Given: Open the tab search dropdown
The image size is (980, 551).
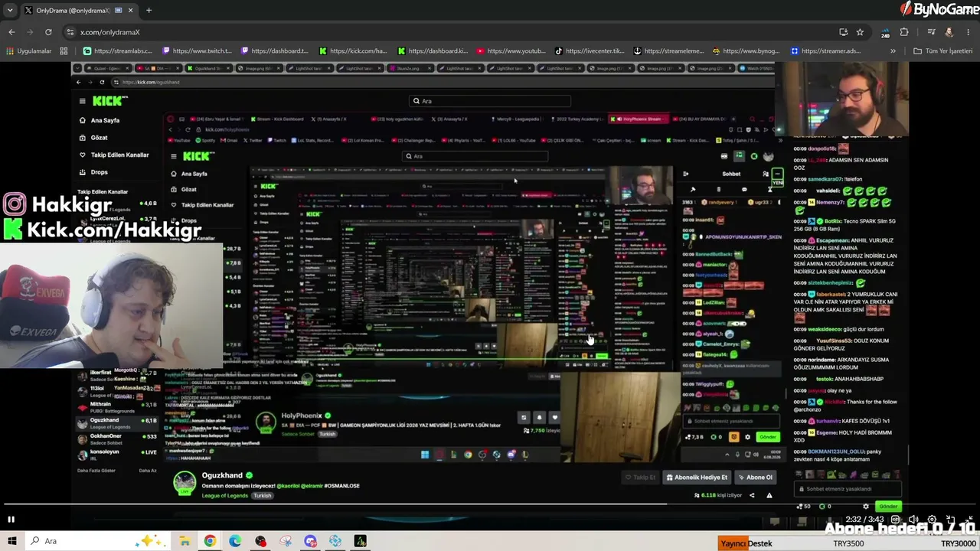Looking at the screenshot, I should click(x=10, y=10).
